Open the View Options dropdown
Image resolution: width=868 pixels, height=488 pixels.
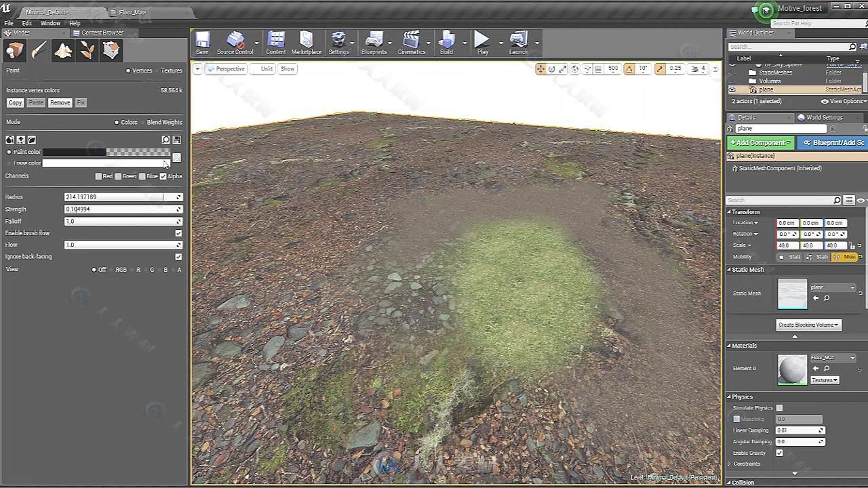843,101
